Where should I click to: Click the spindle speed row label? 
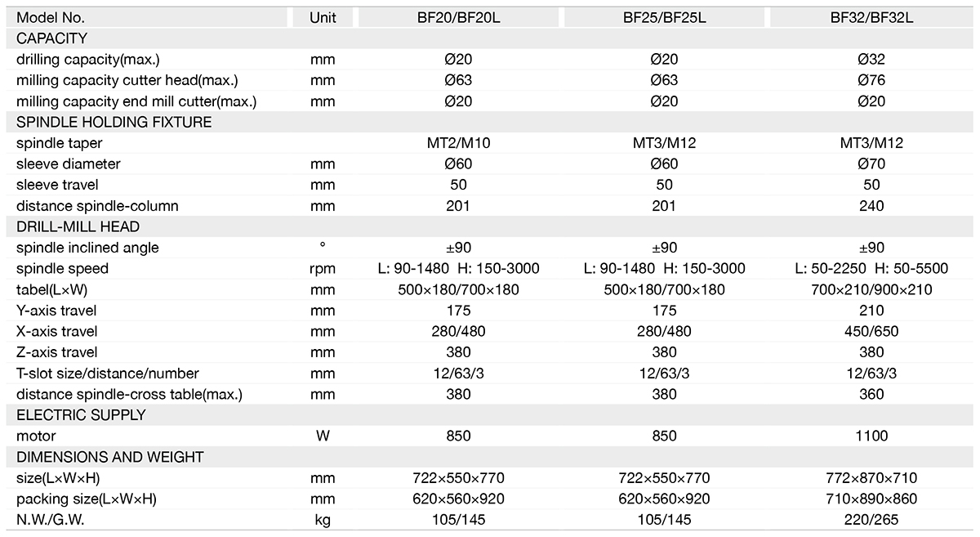(x=62, y=269)
